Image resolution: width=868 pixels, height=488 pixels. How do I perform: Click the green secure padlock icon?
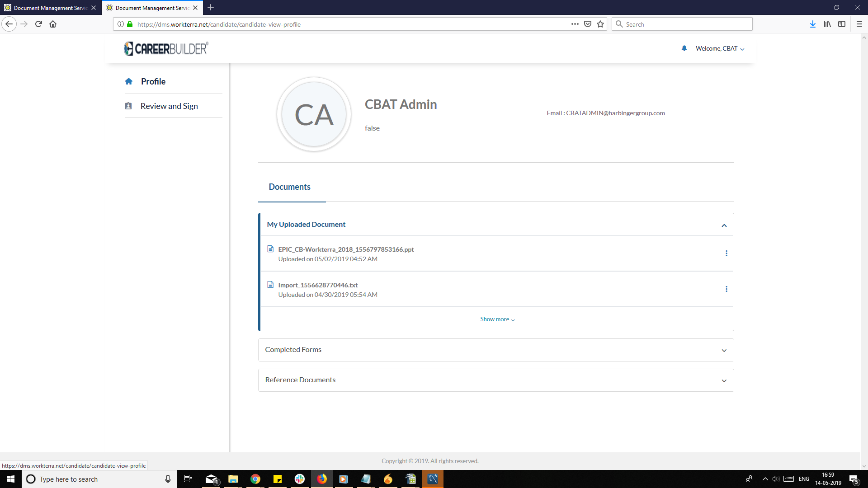pyautogui.click(x=130, y=24)
